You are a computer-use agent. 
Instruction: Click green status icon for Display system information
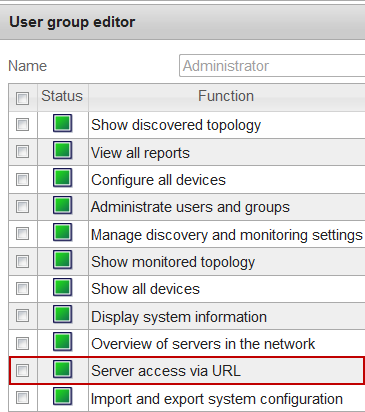click(x=62, y=314)
